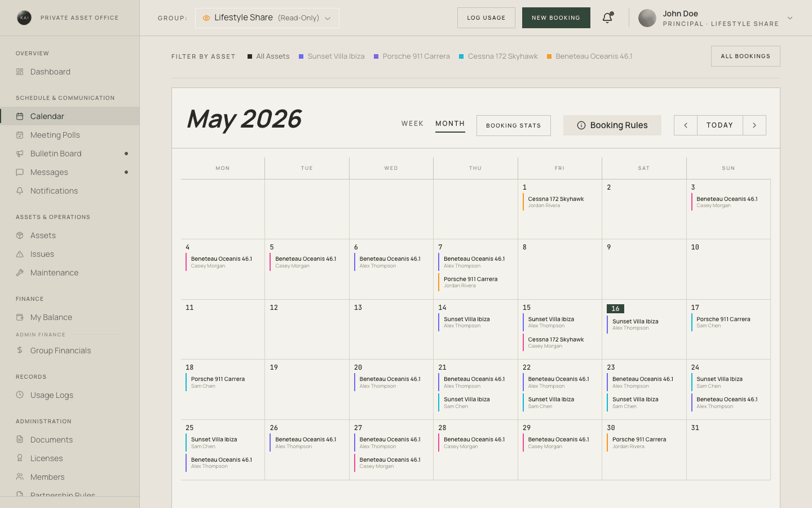The height and width of the screenshot is (508, 812).
Task: Click the Issues warning triangle icon
Action: (x=20, y=254)
